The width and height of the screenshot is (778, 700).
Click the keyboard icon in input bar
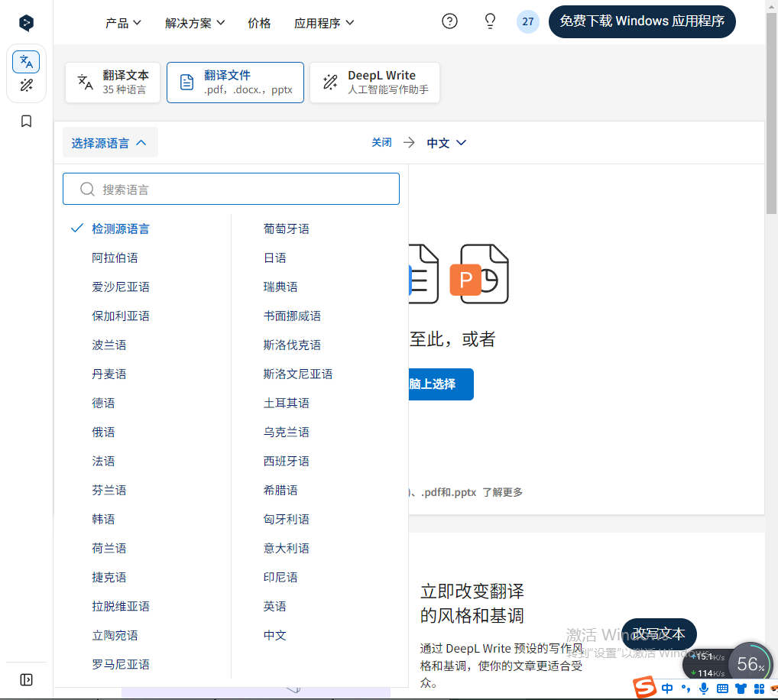(x=722, y=689)
